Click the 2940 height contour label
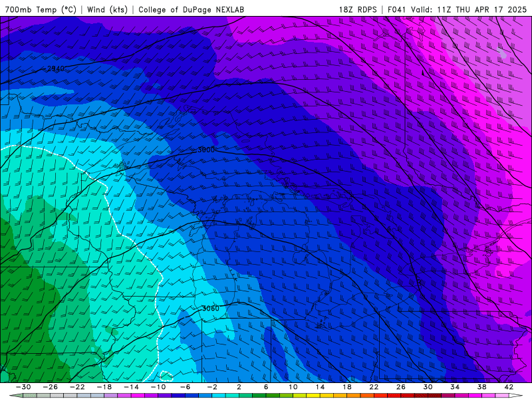 click(56, 68)
